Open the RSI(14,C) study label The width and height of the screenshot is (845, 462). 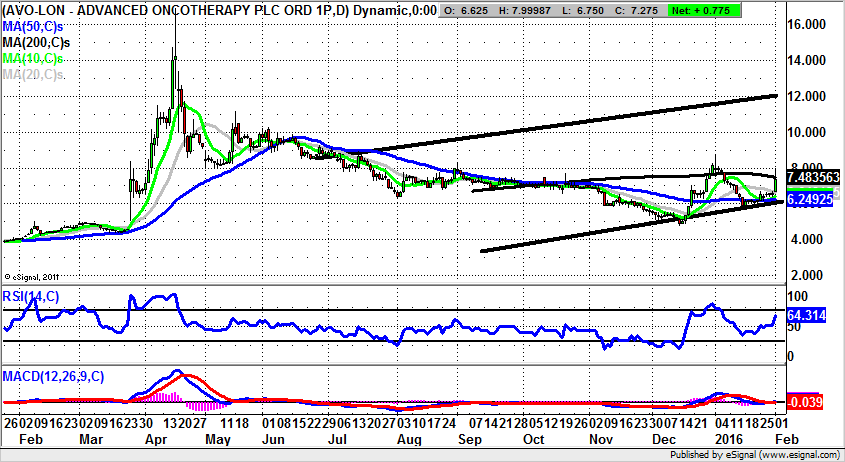click(x=32, y=295)
